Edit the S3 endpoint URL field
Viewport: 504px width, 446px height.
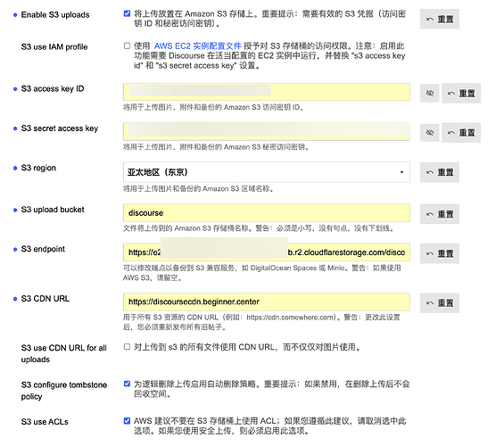tap(267, 252)
